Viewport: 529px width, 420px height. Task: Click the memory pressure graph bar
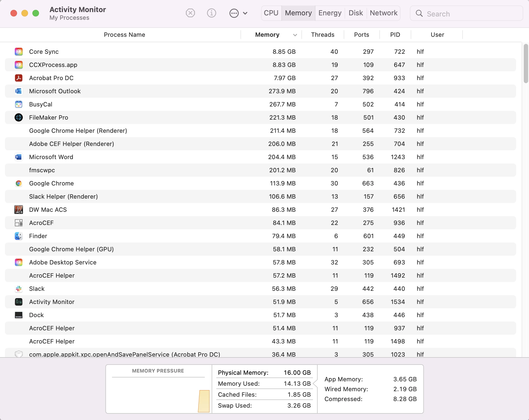tap(204, 401)
